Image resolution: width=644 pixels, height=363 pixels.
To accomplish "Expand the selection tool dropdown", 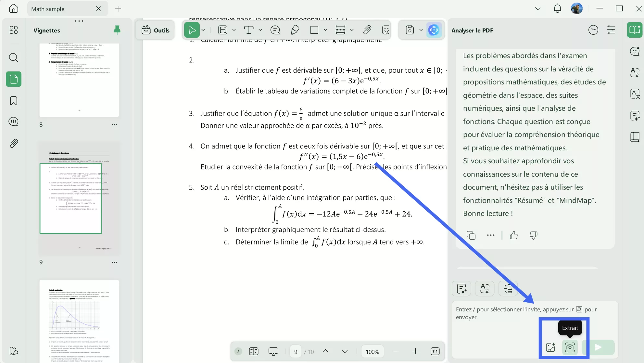I will [203, 30].
